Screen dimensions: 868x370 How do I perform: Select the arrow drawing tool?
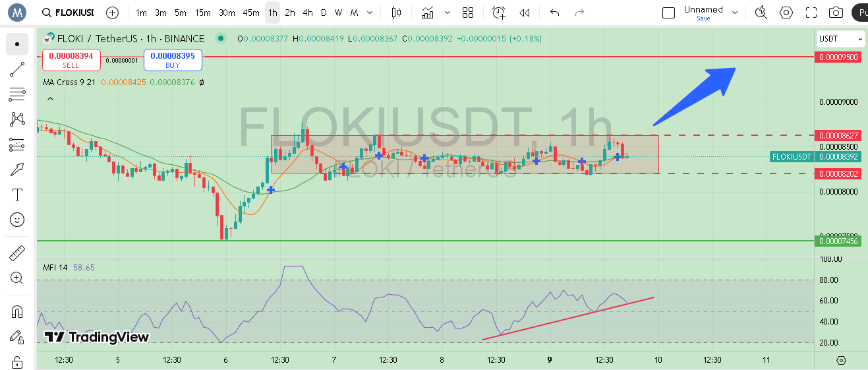tap(17, 170)
